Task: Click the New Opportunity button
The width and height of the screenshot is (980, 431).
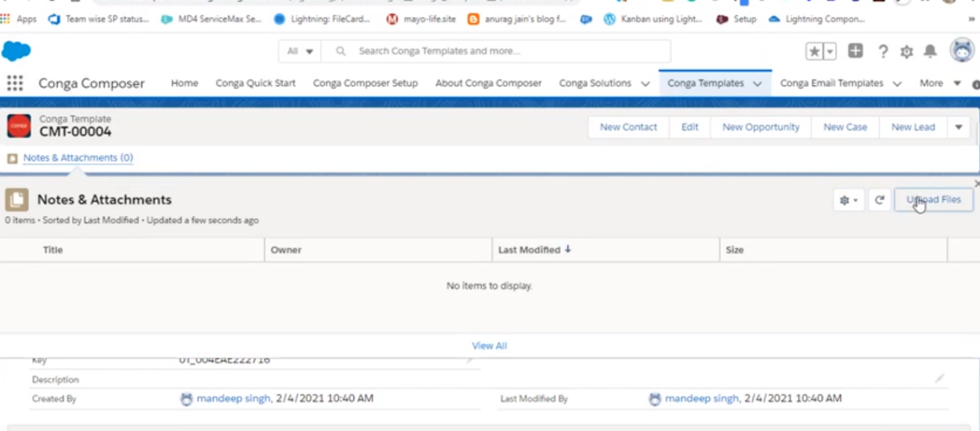Action: click(x=761, y=127)
